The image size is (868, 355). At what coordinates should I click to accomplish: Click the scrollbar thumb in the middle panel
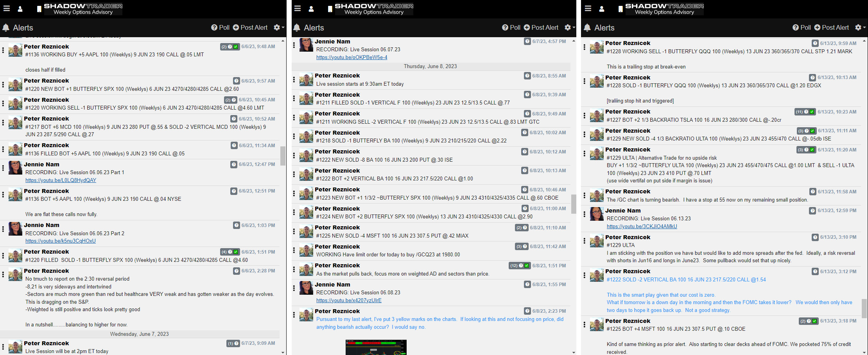click(574, 204)
